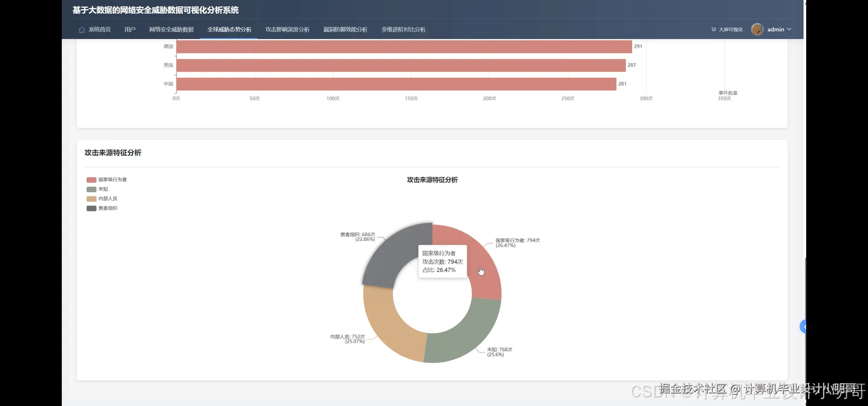Click the red 国家级行为者 legend swatch
Screen dimensions: 868x406
coord(91,180)
